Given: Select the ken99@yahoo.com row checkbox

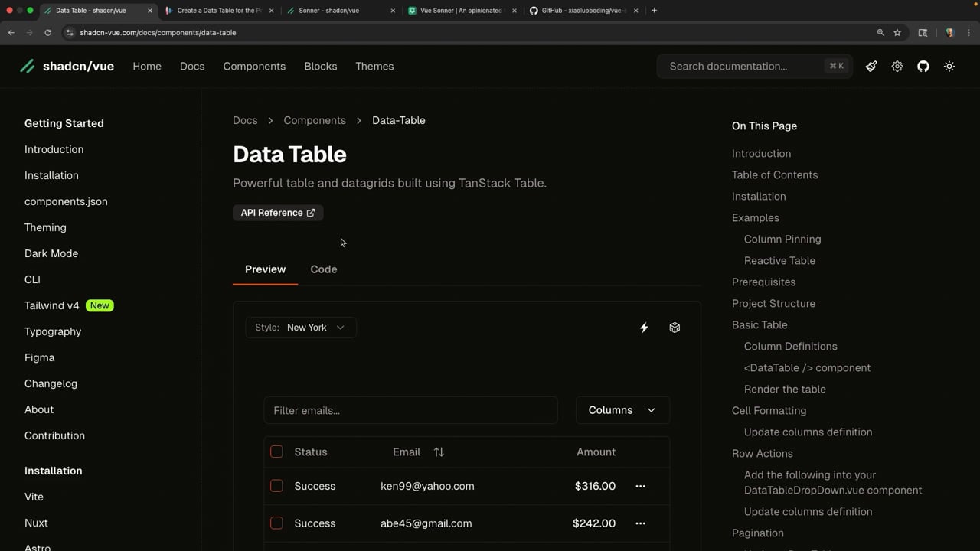Looking at the screenshot, I should 276,486.
